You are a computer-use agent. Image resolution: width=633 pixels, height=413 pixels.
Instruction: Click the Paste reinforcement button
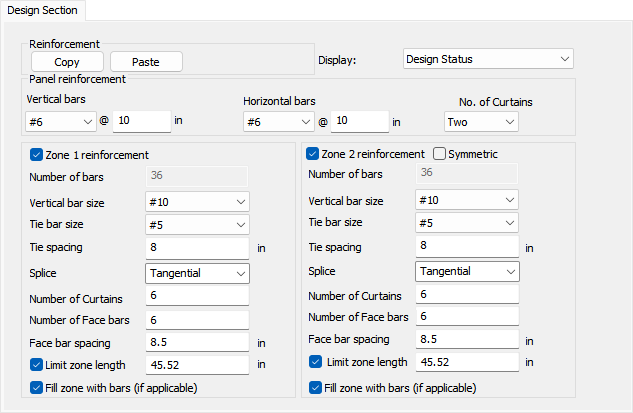click(x=147, y=62)
